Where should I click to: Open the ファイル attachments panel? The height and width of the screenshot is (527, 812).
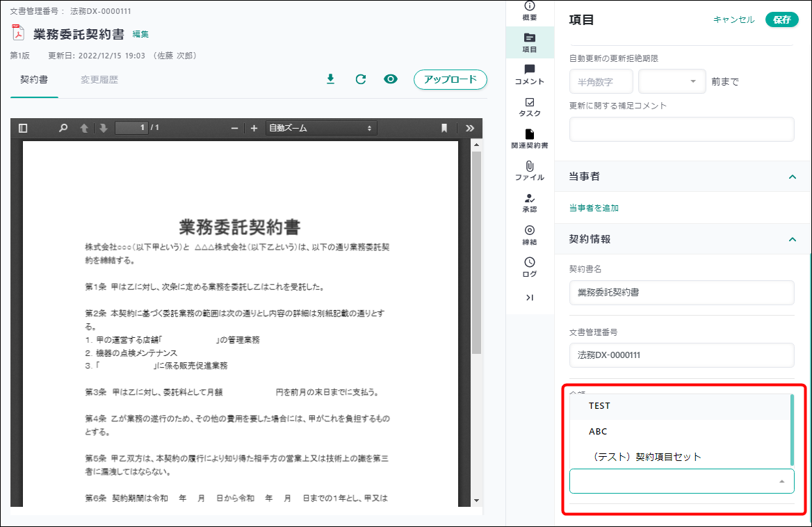[530, 170]
